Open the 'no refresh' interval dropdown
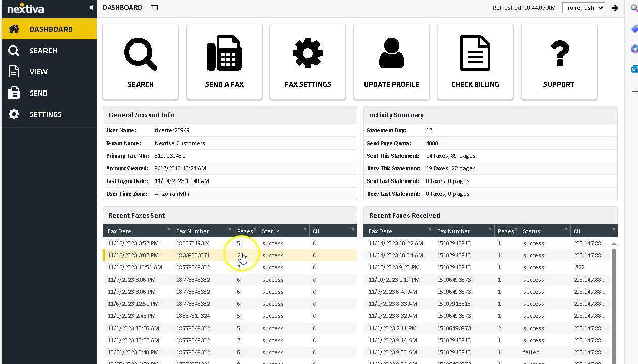 click(x=583, y=8)
